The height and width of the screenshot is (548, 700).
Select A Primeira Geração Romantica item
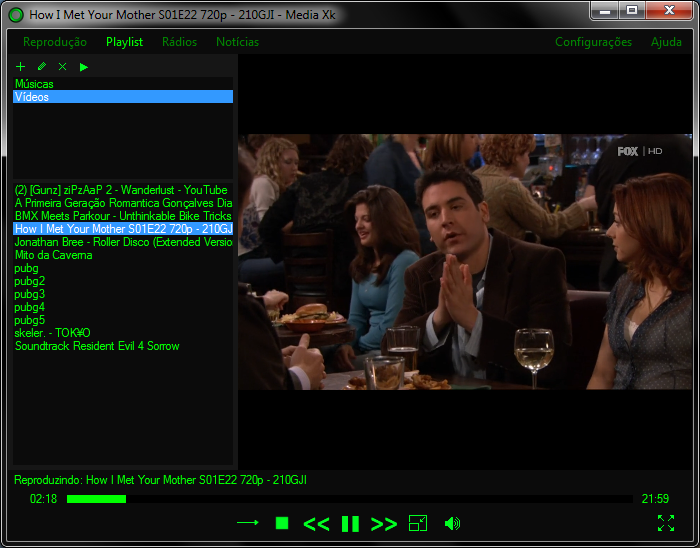(x=123, y=203)
